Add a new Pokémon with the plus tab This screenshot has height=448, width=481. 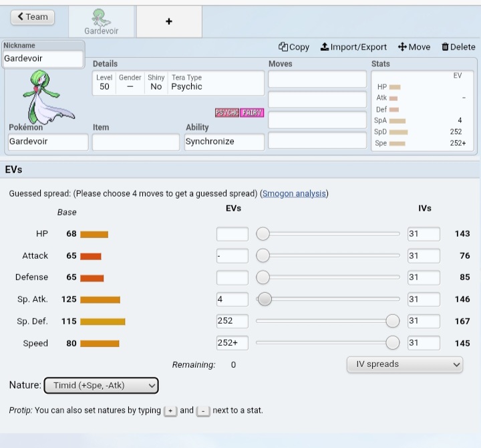[169, 21]
